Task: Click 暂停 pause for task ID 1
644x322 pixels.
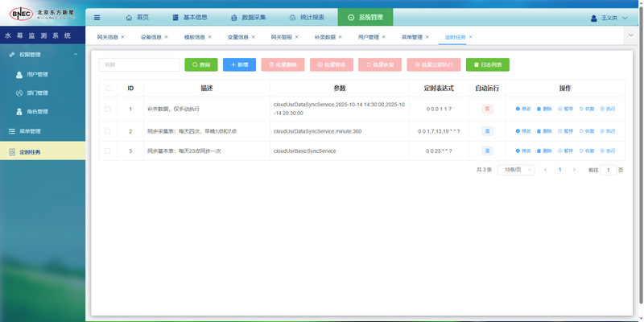Action: point(566,109)
